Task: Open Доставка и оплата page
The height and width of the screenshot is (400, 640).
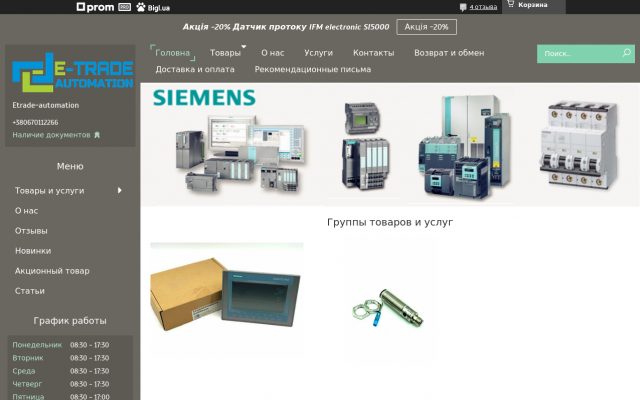Action: coord(195,69)
